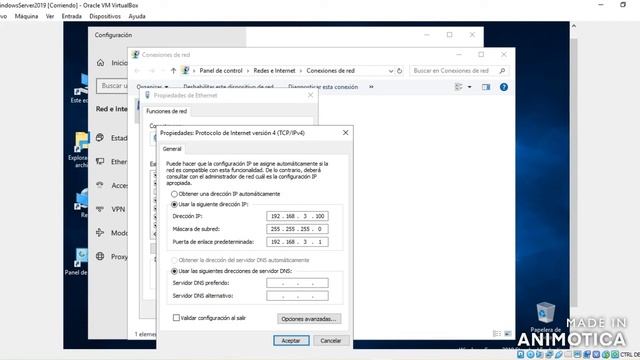Click the VirtualBox window scrollbar up arrow
The width and height of the screenshot is (640, 360).
click(x=573, y=26)
